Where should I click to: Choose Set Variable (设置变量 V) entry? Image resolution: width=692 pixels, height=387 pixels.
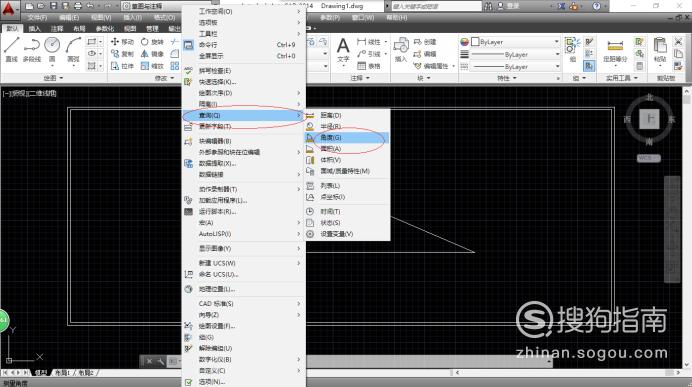347,234
